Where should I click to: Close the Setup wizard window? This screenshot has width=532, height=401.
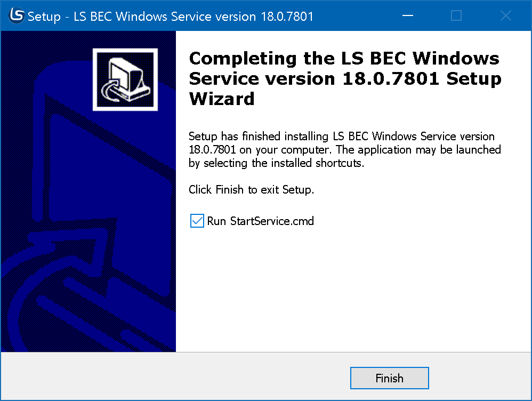coord(506,16)
